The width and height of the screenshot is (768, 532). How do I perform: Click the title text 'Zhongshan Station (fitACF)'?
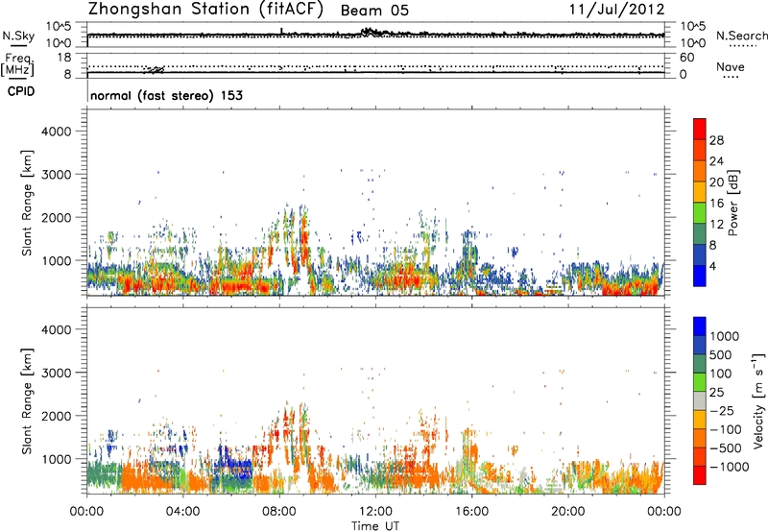click(x=206, y=10)
